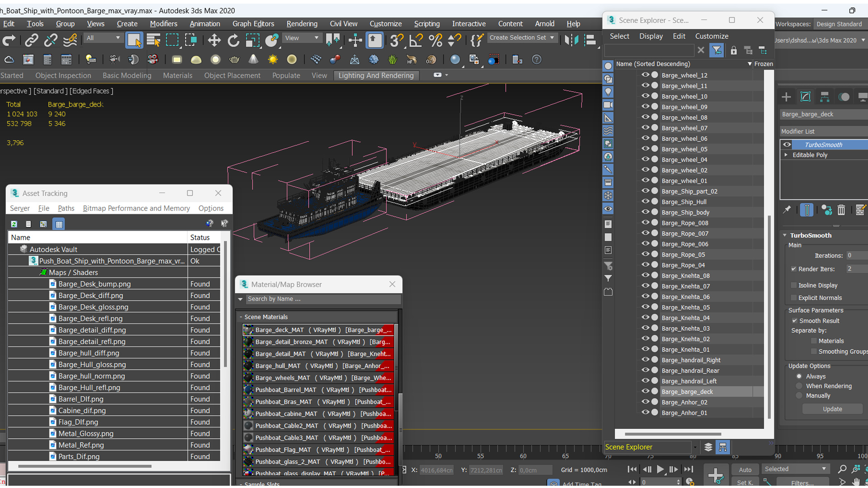Viewport: 868px width, 488px height.
Task: Expand the Editable Poly modifier entry
Action: tap(786, 155)
